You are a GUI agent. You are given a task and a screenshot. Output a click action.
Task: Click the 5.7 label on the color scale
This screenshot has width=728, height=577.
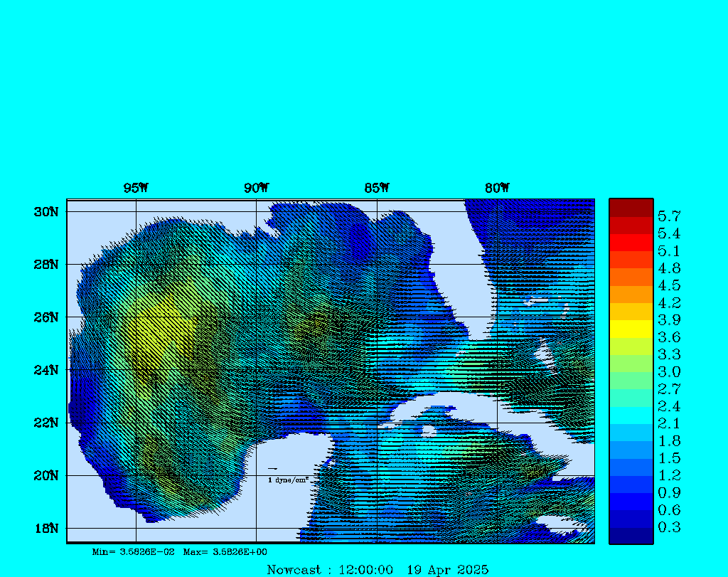coord(668,216)
